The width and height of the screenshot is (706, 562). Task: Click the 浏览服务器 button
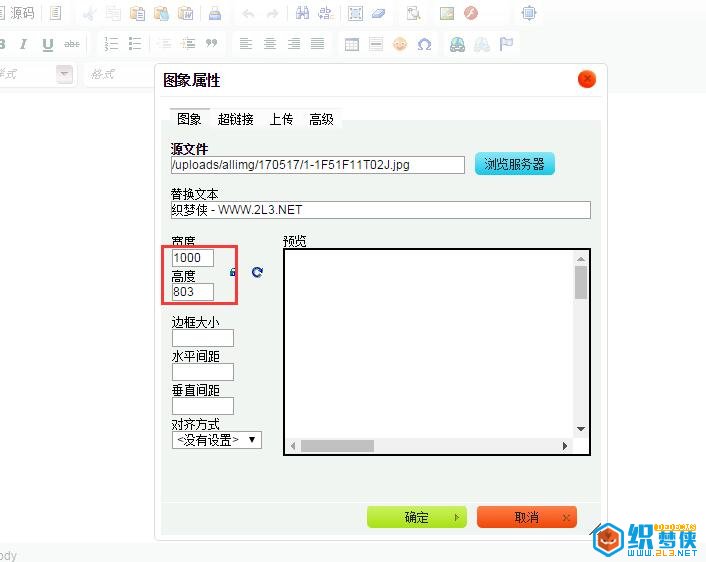514,164
